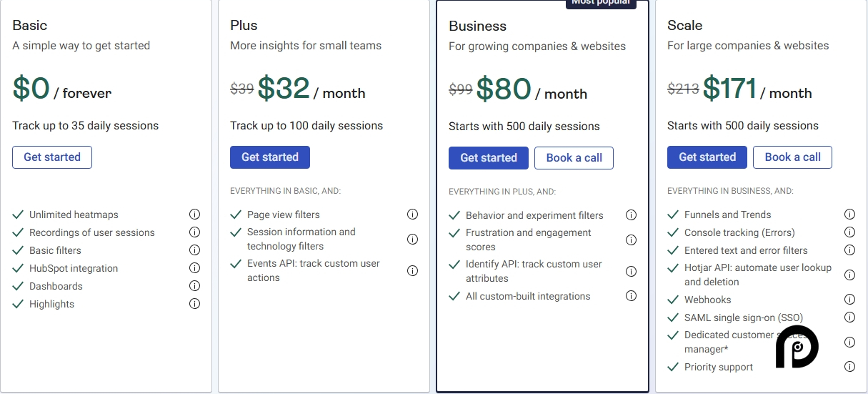Image resolution: width=868 pixels, height=394 pixels.
Task: Click the Most popular badge on Business
Action: tap(602, 4)
